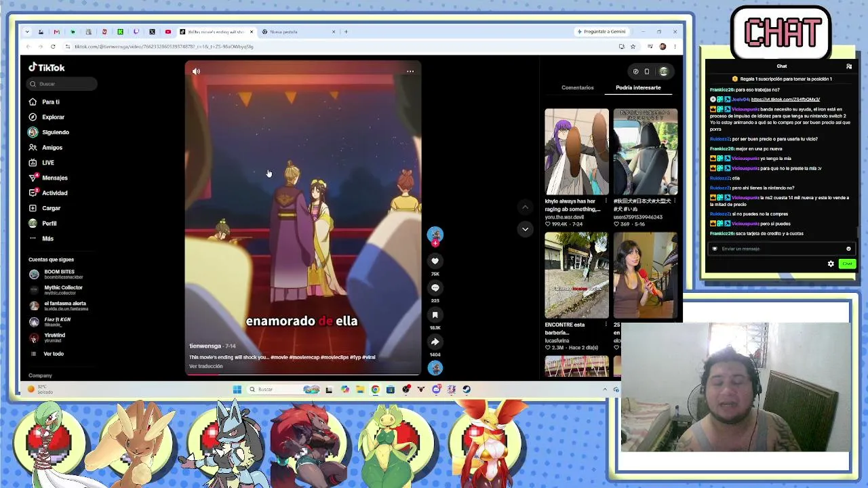
Task: Show hidden system tray icons
Action: pos(605,390)
